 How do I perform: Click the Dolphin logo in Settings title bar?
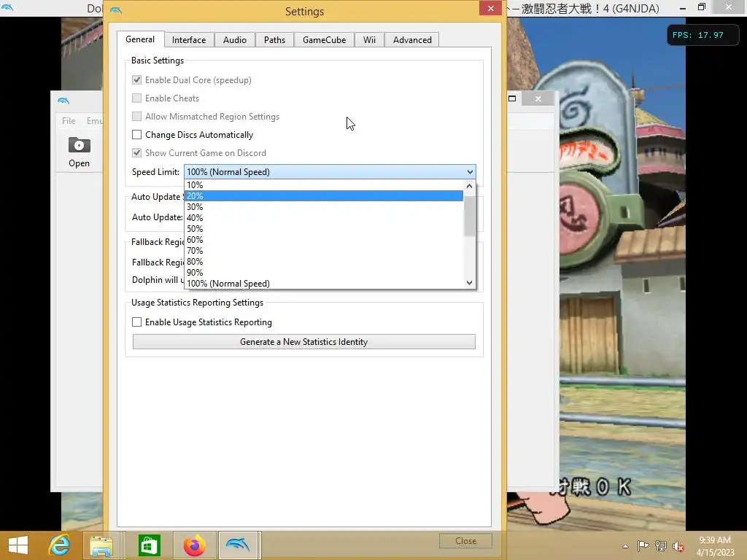coord(116,10)
